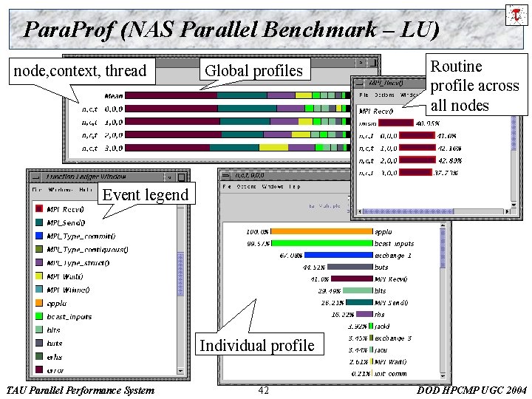Click the MPI_Send() teal swatch in legend
Screen dimensions: 532x399
[39, 222]
